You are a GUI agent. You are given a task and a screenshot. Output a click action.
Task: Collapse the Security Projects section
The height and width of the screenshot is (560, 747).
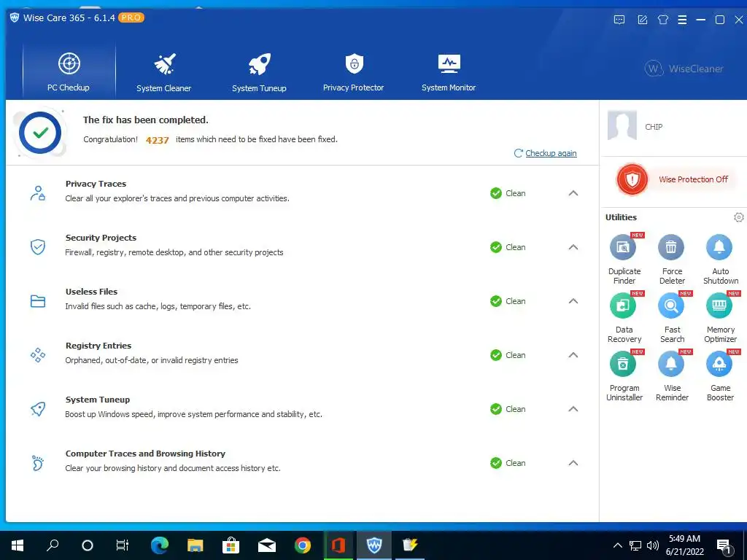click(573, 247)
